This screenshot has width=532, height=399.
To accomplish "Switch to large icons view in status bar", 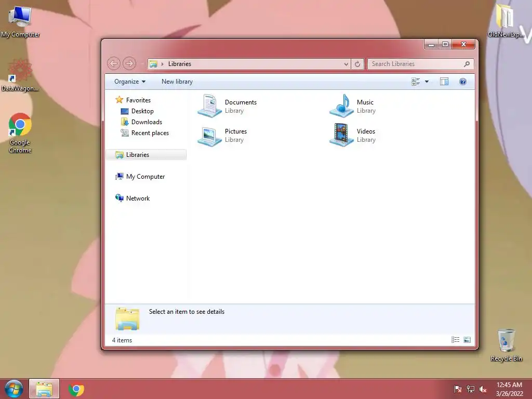I will 467,340.
